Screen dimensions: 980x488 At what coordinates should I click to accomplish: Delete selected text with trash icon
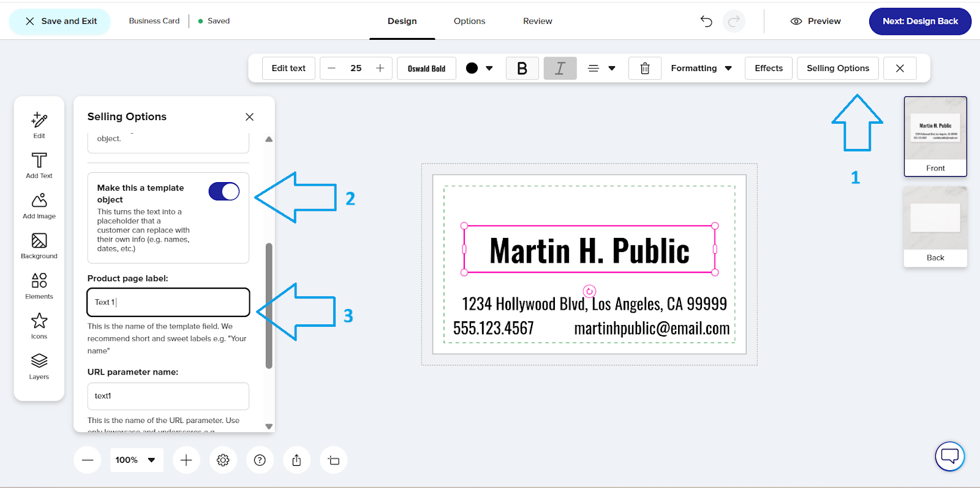point(644,69)
